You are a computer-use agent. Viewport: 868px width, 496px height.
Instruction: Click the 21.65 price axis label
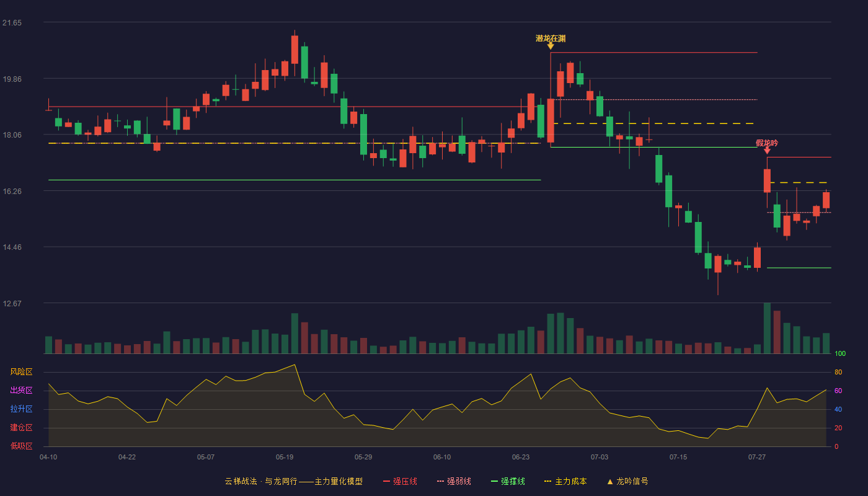[x=12, y=23]
